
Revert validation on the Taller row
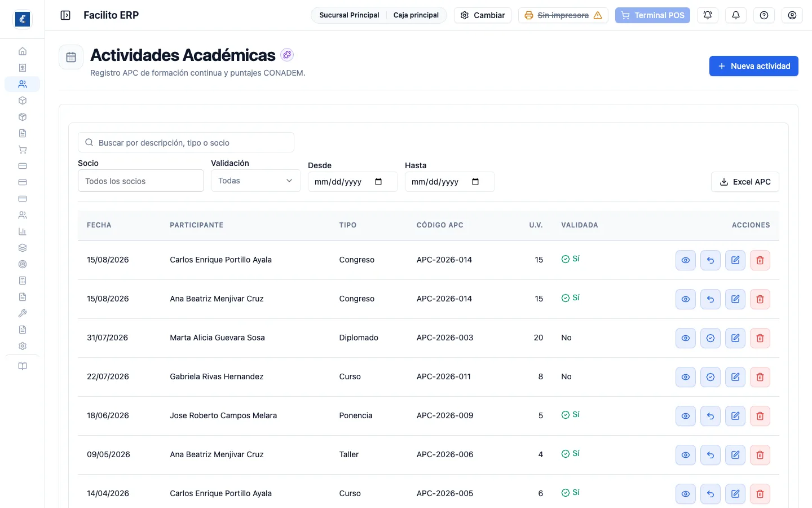(x=710, y=455)
